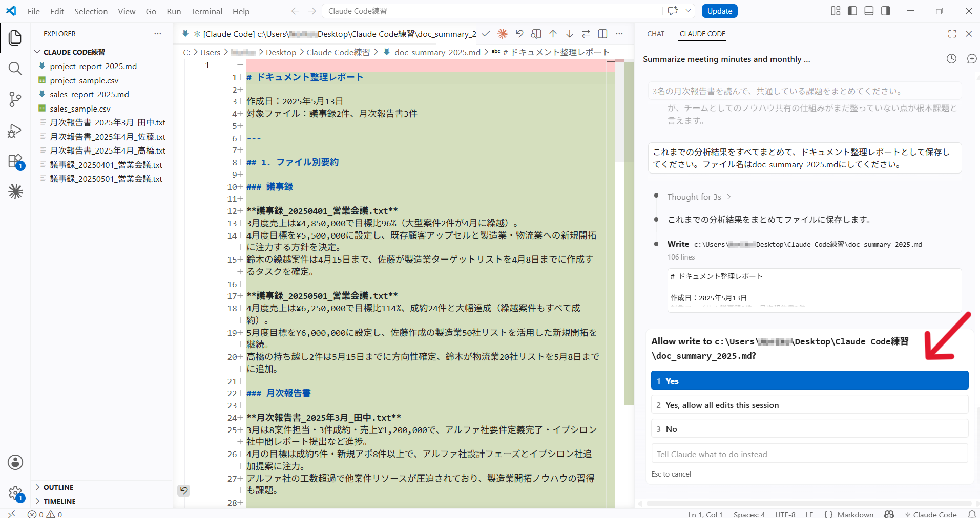Accept the proposed diff with checkmark icon
Image resolution: width=980 pixels, height=518 pixels.
486,34
